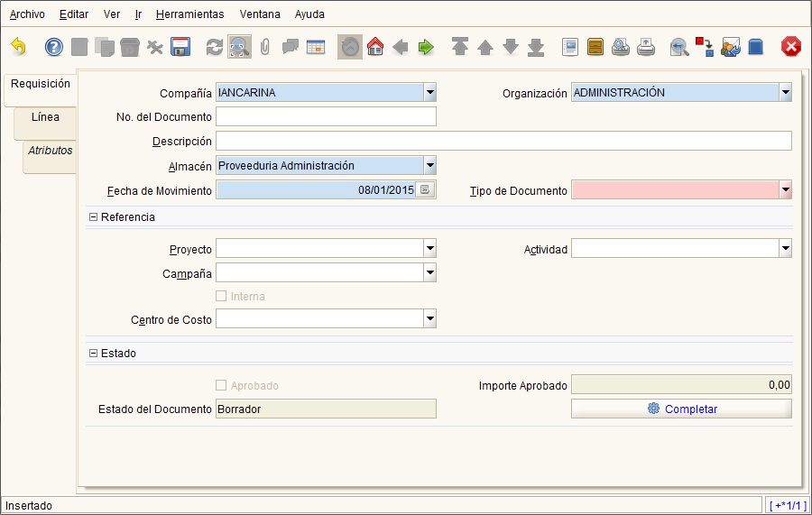Viewport: 812px width, 515px height.
Task: Click the Print preview icon
Action: coord(621,47)
